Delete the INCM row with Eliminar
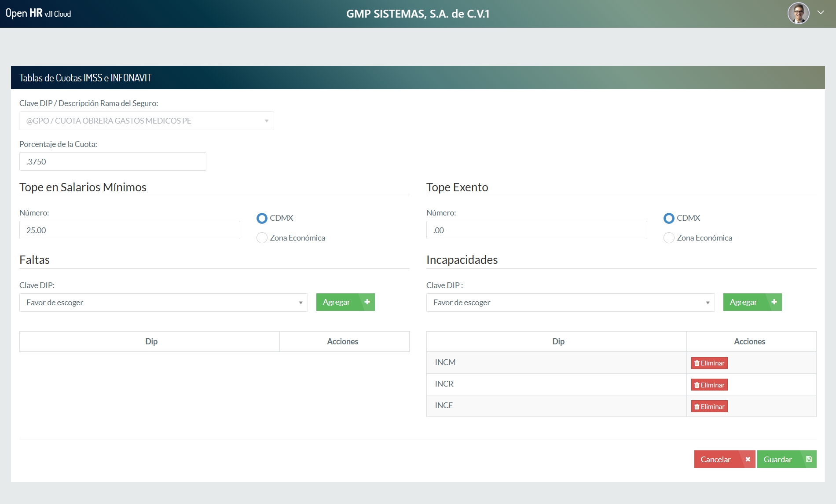Image resolution: width=836 pixels, height=504 pixels. tap(709, 363)
